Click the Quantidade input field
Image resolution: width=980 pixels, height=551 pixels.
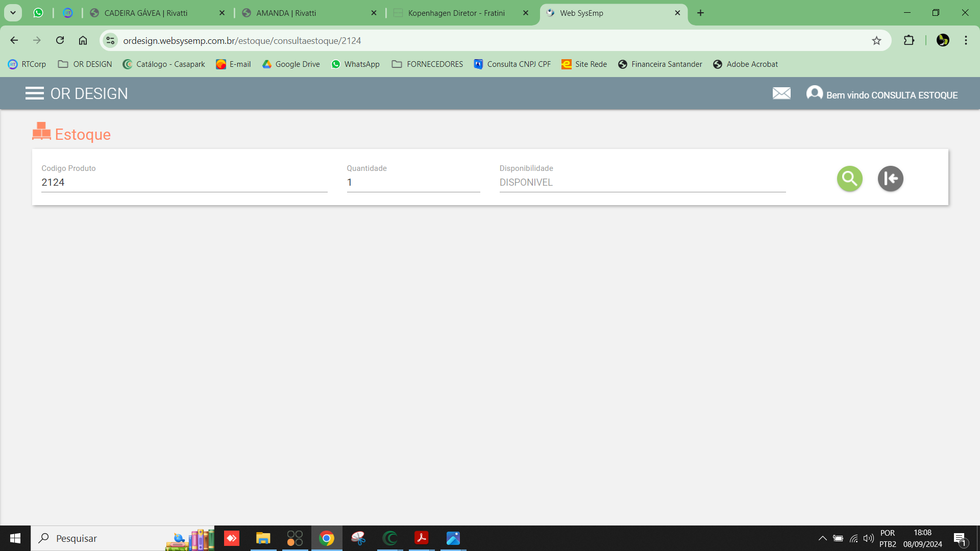(x=413, y=183)
